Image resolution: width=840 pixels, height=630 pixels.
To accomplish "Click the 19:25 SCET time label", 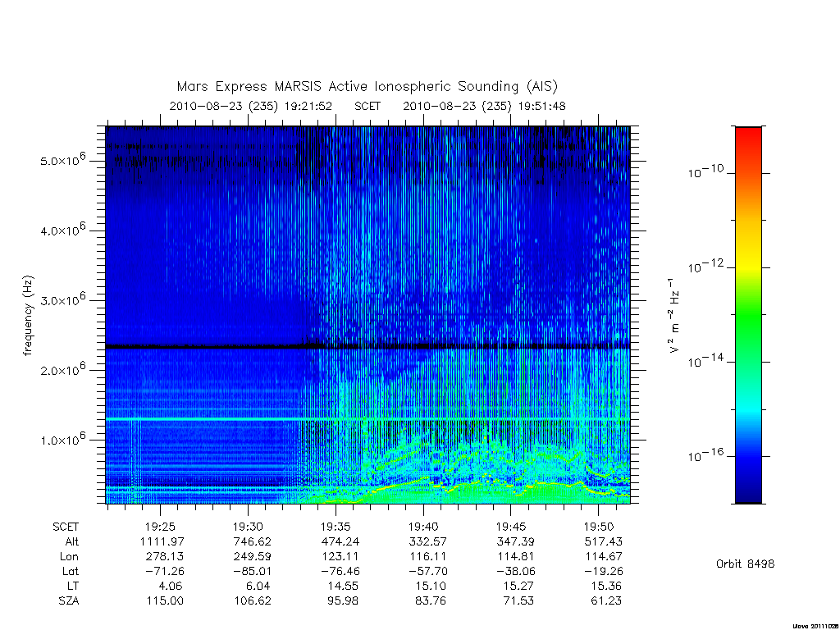I will 160,527.
